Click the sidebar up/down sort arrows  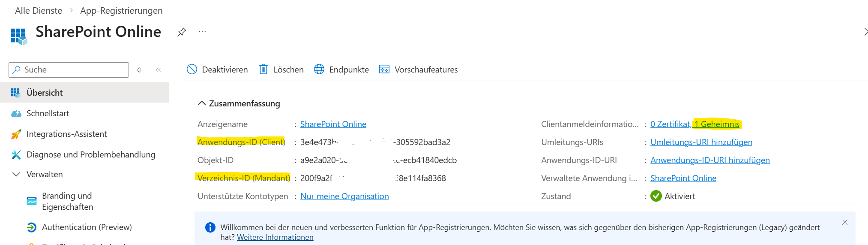point(139,70)
